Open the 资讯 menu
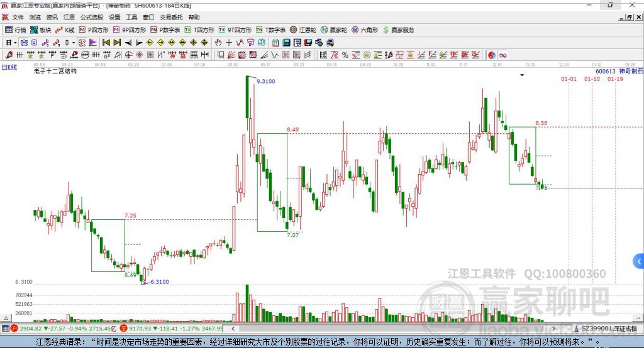The image size is (644, 348). 52,17
